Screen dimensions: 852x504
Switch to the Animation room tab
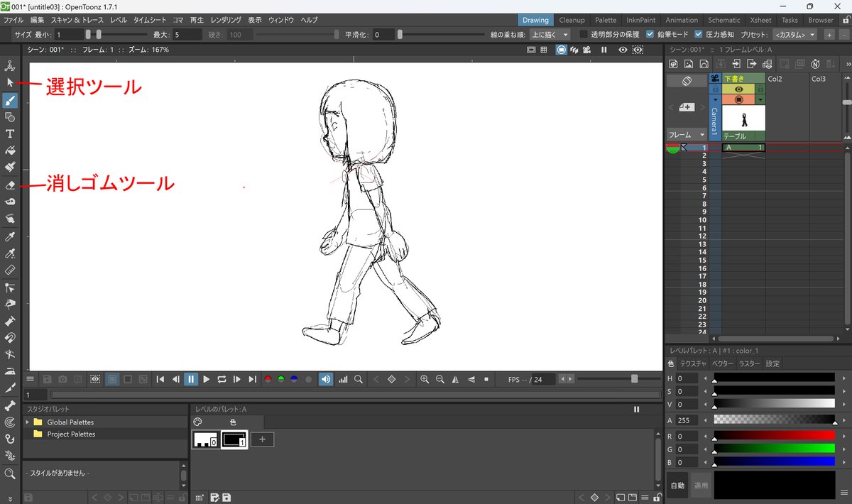(x=682, y=20)
